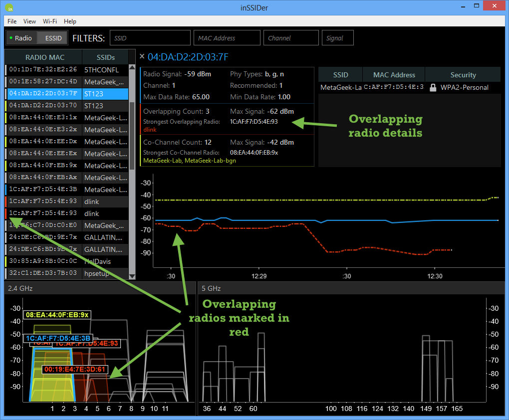Click the Phy Types b, g, n value
The image size is (509, 420).
[274, 74]
